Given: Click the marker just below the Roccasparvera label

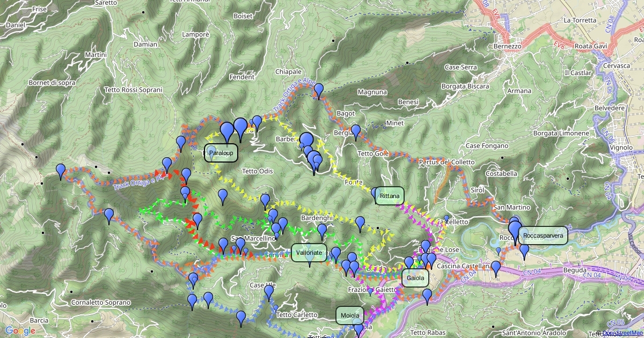Looking at the screenshot, I should pyautogui.click(x=524, y=251).
